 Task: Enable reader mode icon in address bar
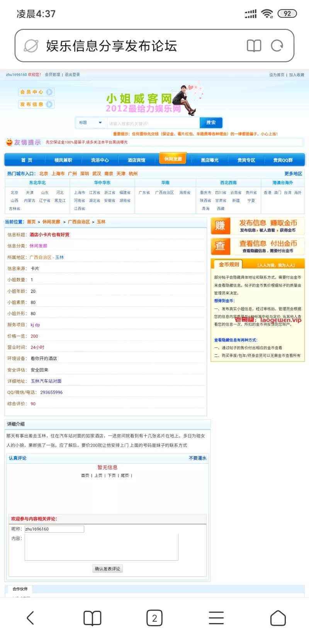pyautogui.click(x=254, y=46)
